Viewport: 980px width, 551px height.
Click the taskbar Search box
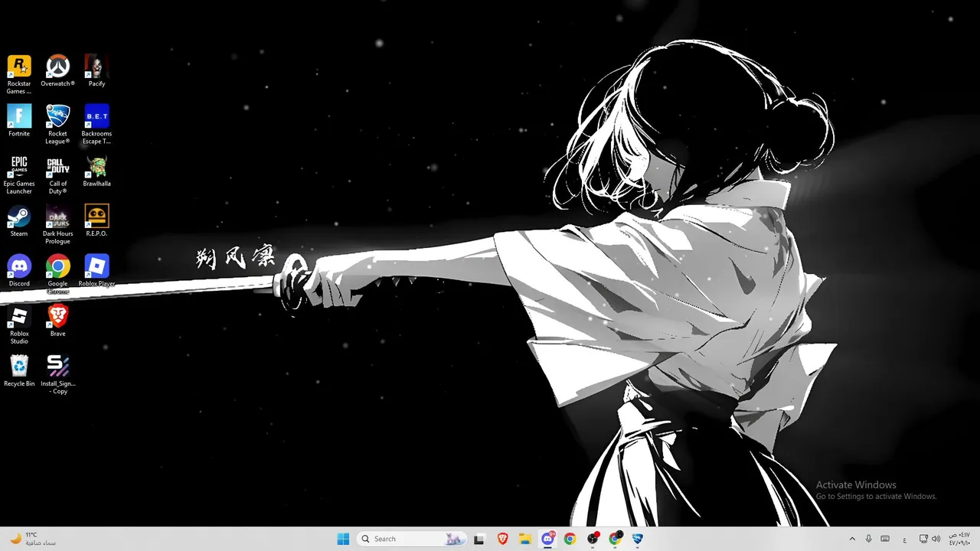[x=412, y=539]
